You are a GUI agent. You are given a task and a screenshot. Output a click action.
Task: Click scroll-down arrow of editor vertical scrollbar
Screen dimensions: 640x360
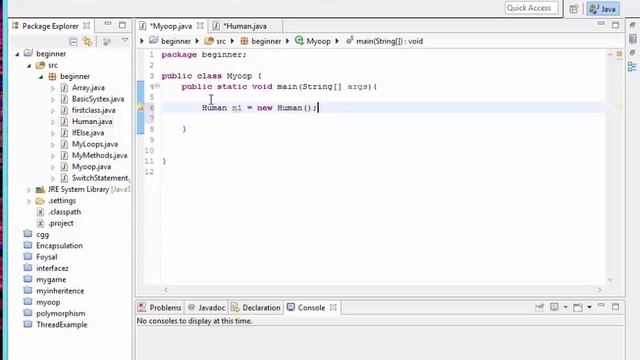pos(610,280)
